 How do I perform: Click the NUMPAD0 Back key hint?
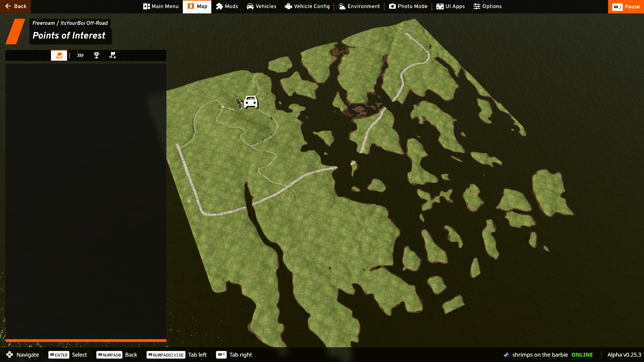(109, 355)
